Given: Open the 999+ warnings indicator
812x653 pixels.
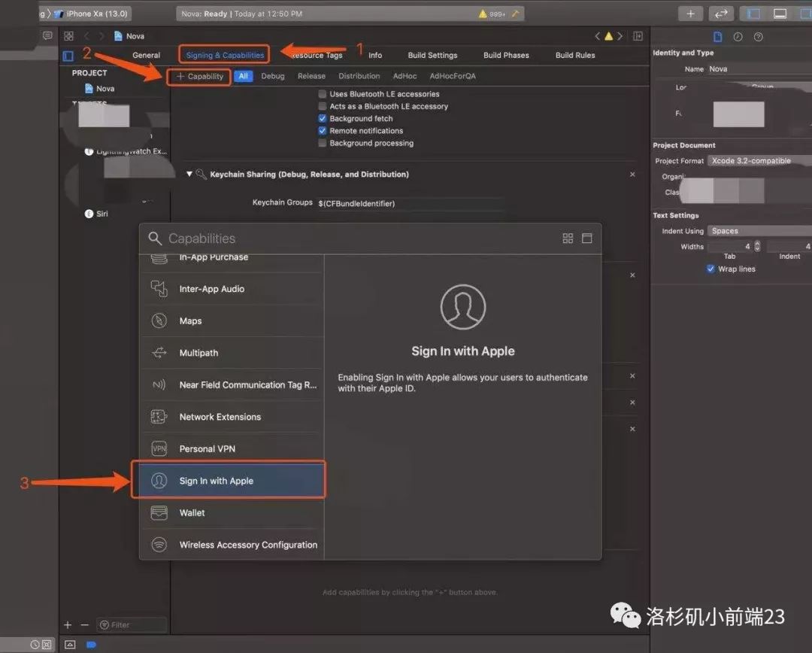Looking at the screenshot, I should (x=492, y=14).
